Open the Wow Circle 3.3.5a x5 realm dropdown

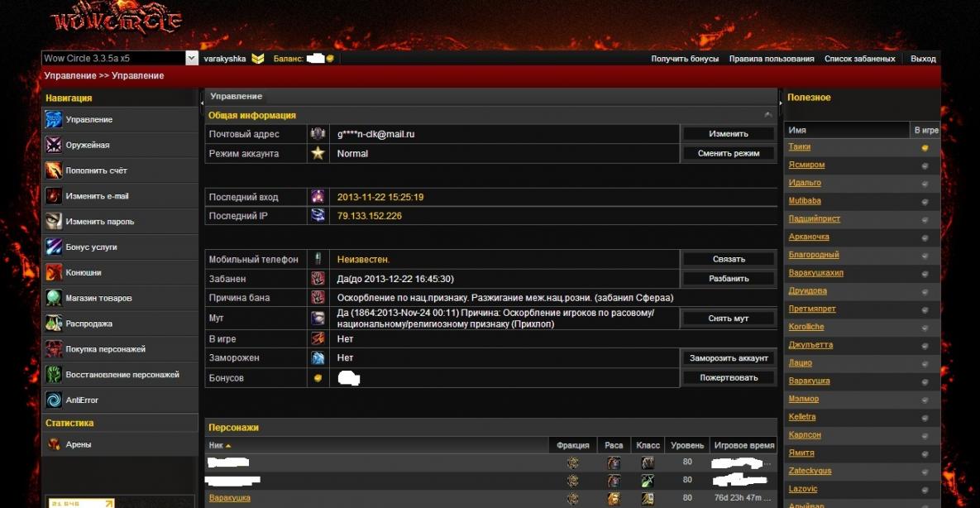[192, 59]
